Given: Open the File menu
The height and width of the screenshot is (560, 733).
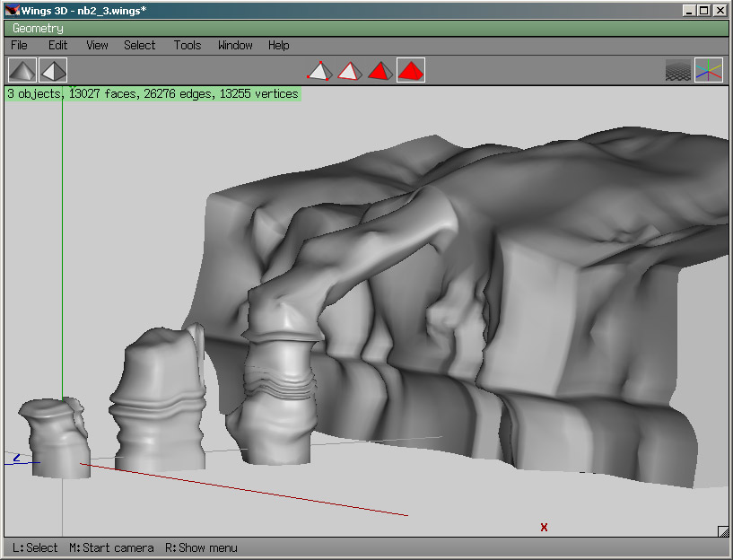Looking at the screenshot, I should pyautogui.click(x=19, y=45).
